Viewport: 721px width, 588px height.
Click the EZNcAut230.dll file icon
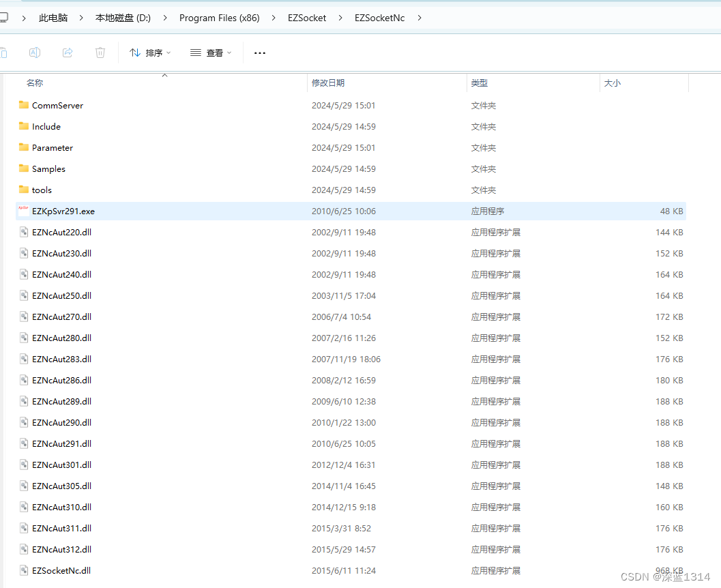pos(24,253)
